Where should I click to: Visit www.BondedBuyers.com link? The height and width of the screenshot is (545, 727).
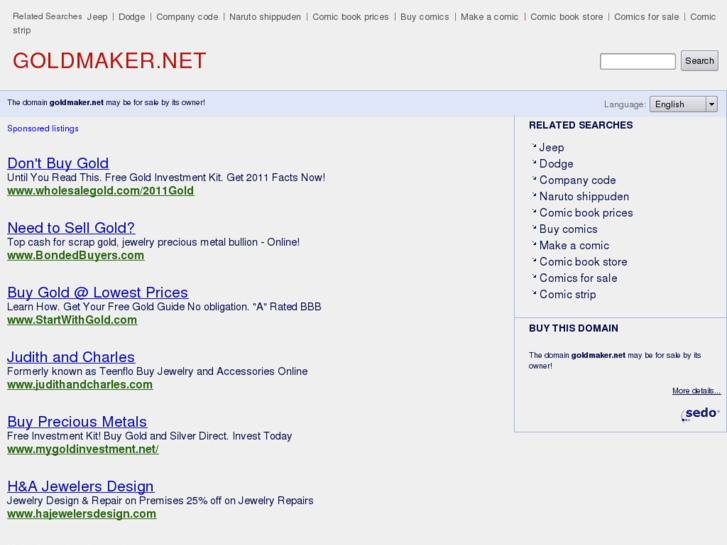coord(76,255)
